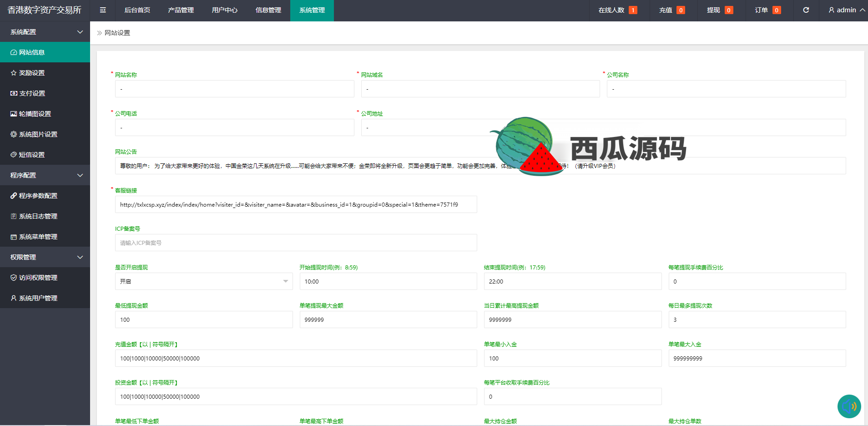The width and height of the screenshot is (868, 426).
Task: Go to 支付设置 page
Action: [45, 93]
